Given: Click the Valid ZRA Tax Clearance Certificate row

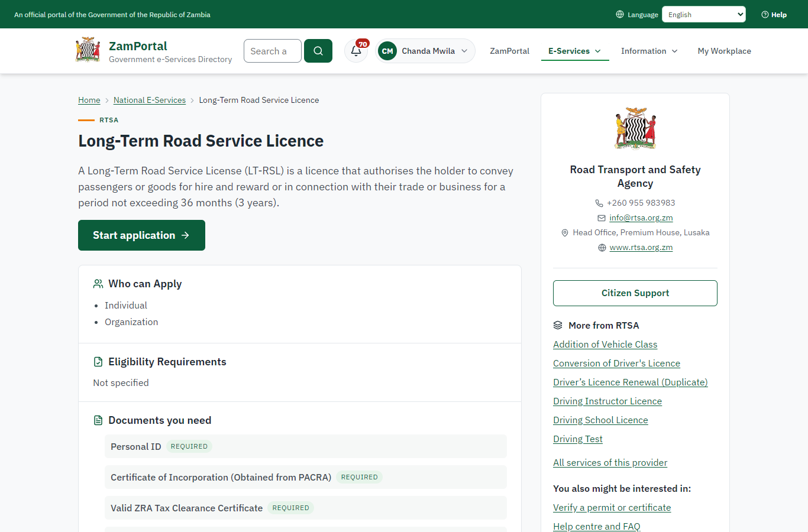Looking at the screenshot, I should 306,508.
